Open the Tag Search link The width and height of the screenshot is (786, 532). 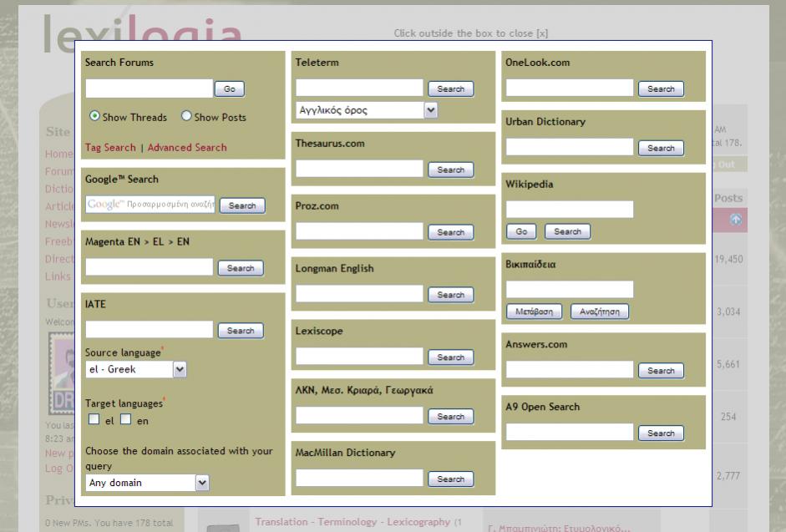110,148
